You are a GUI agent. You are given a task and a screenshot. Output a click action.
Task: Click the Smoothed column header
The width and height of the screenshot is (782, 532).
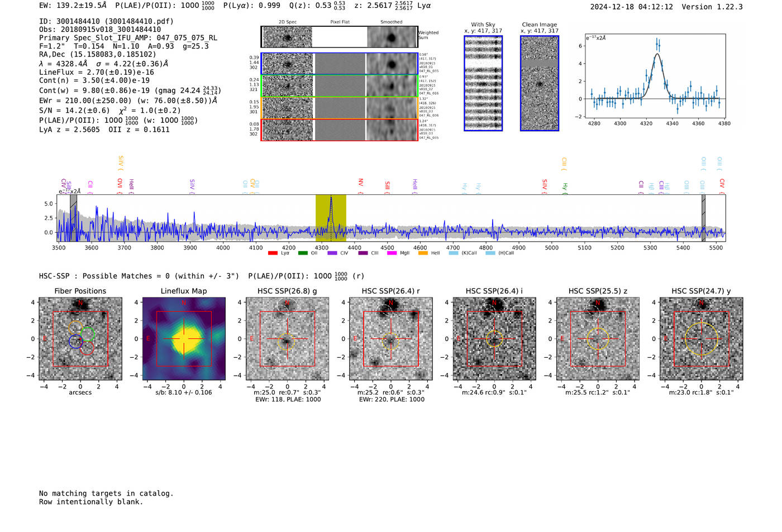pos(391,22)
